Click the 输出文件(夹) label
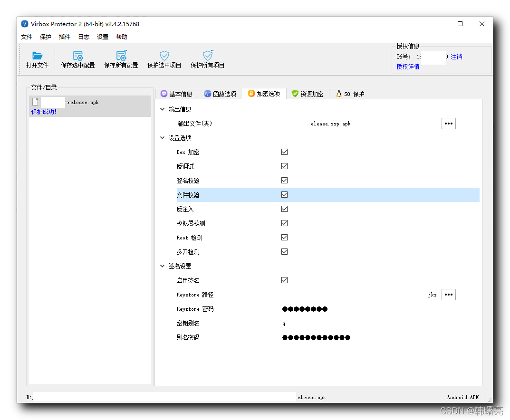510x420 pixels. click(195, 124)
